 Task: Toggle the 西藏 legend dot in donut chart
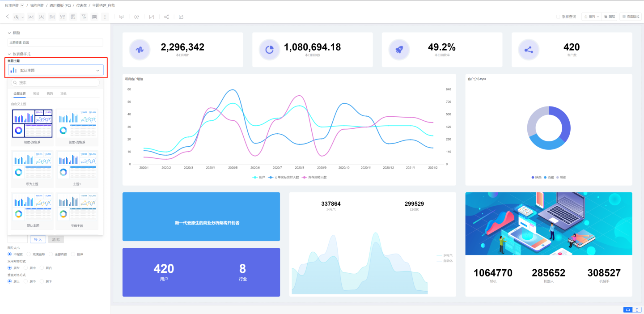click(546, 177)
